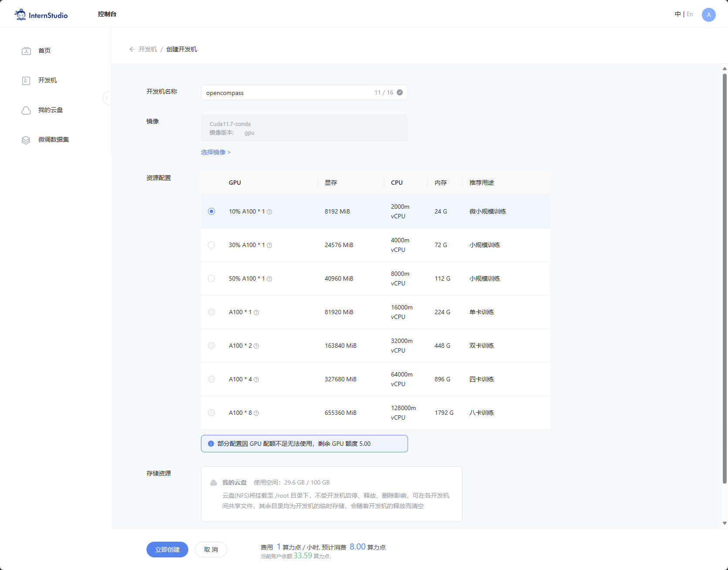The width and height of the screenshot is (728, 570).
Task: Click help icon beside 10% A100 * 1
Action: (x=269, y=212)
